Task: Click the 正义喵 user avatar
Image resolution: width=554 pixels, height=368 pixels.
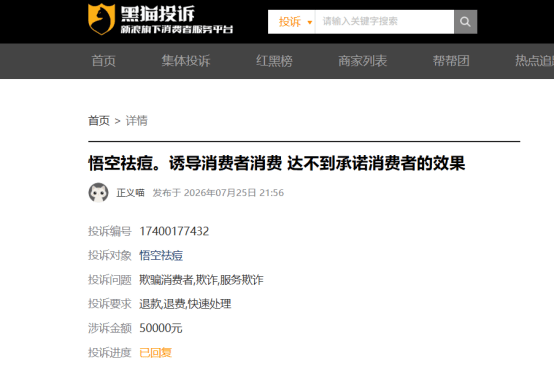Action: tap(98, 192)
